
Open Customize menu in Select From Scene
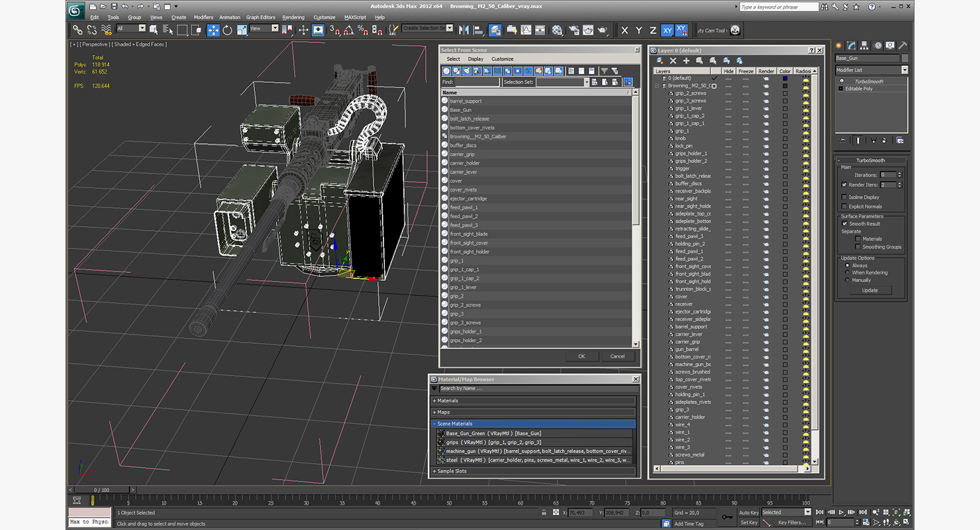[502, 59]
